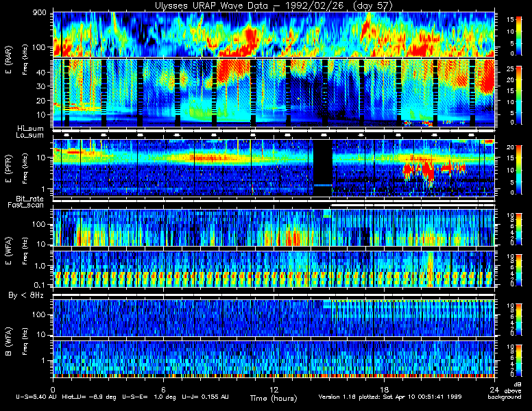Click the bottom B (WFA) 1 Hz spectrogram panel

[x=274, y=359]
